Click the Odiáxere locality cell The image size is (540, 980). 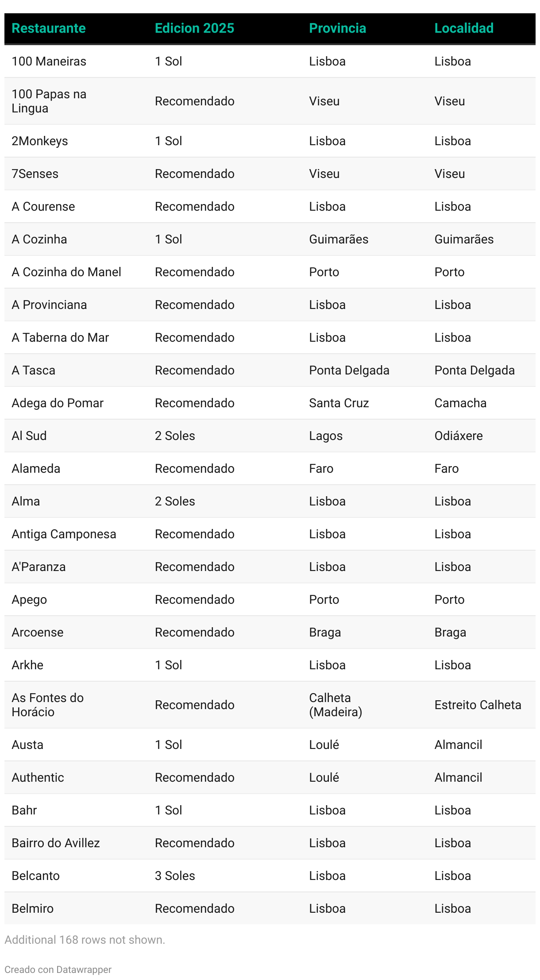pos(459,436)
